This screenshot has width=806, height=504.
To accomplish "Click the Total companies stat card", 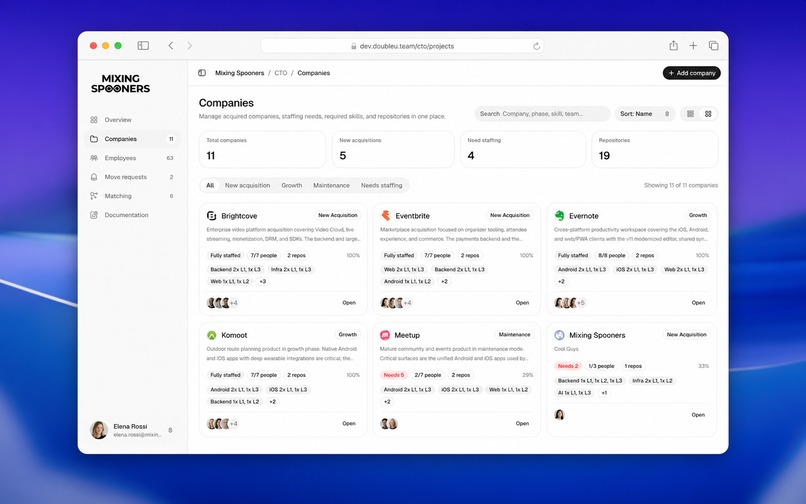I will click(262, 149).
